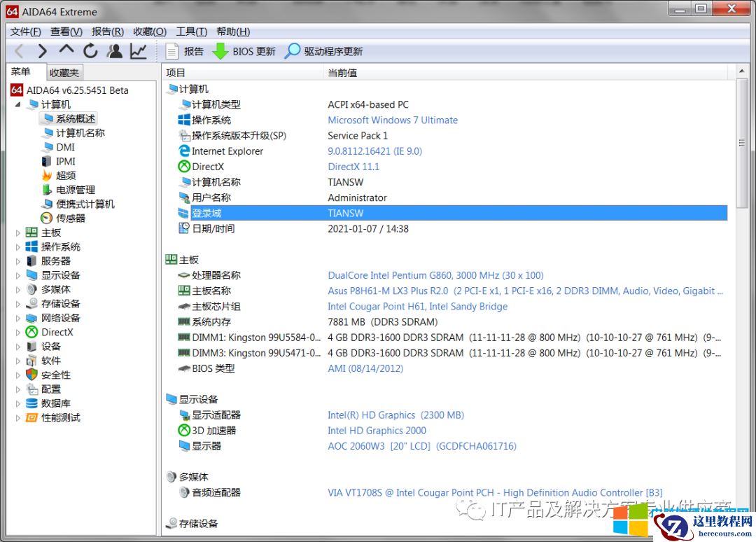This screenshot has height=542, width=756.
Task: Open the DirectX 11.1 link
Action: [x=353, y=167]
